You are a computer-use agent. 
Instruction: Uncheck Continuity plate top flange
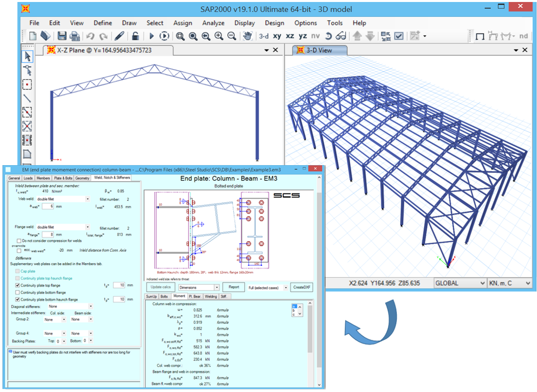click(18, 286)
